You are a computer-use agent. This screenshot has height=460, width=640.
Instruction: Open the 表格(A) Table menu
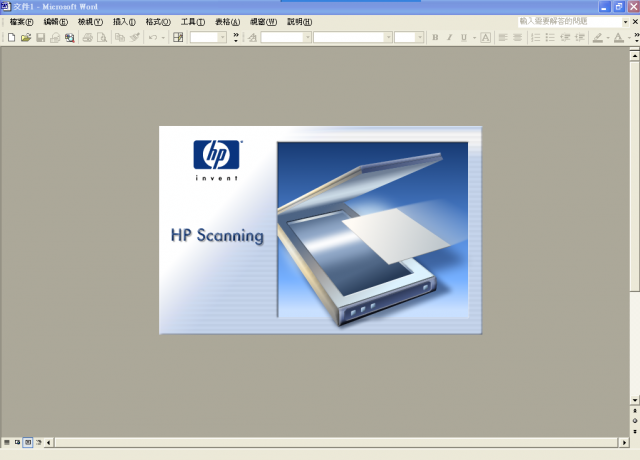[227, 22]
